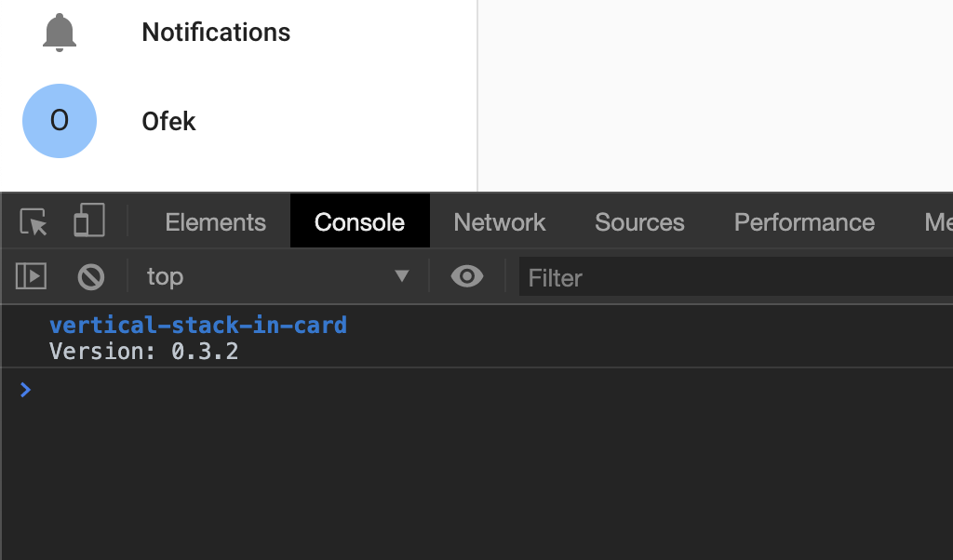Switch to the Elements tab
This screenshot has width=953, height=560.
(215, 221)
